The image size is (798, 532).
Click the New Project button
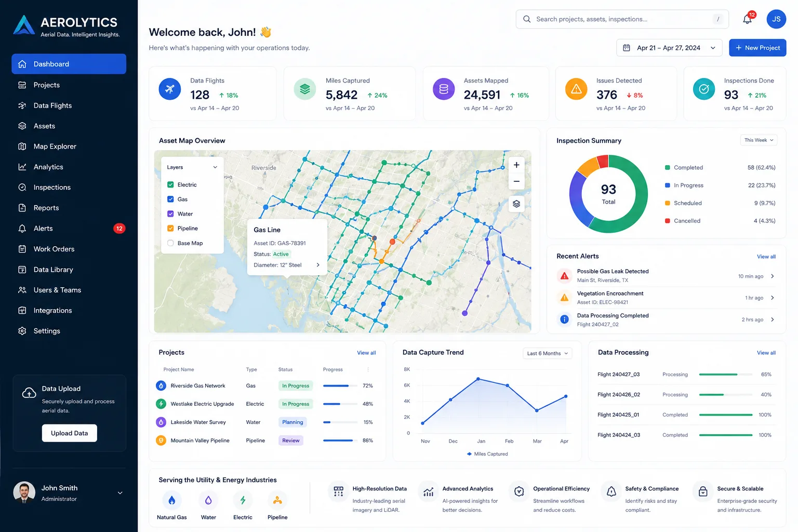pyautogui.click(x=757, y=48)
